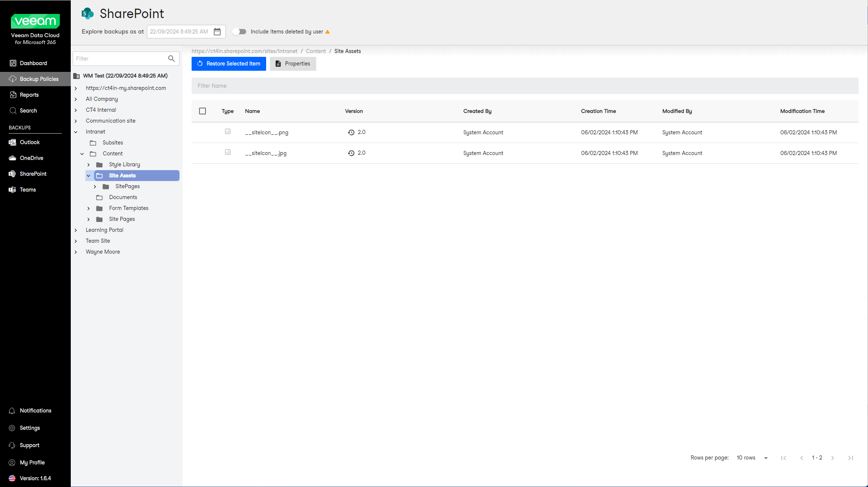Viewport: 868px width, 487px height.
Task: Collapse the Content folder node
Action: point(82,154)
